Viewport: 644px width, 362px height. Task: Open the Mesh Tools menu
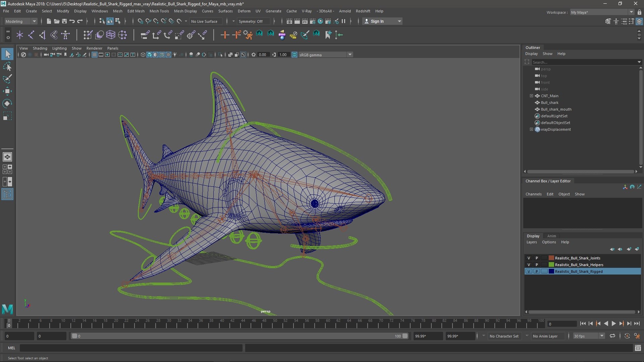159,11
